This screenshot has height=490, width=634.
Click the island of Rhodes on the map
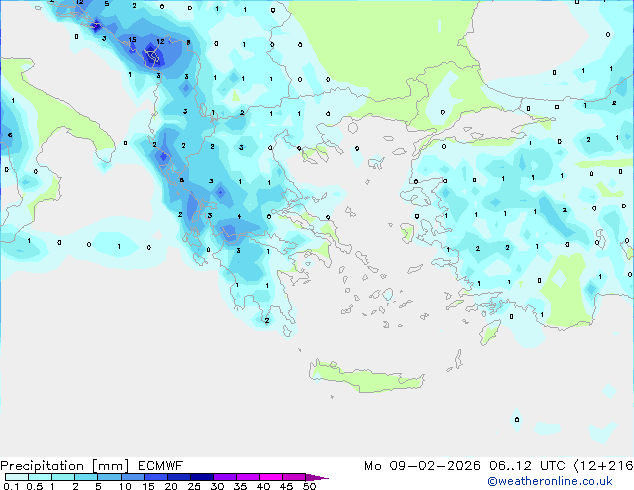[490, 332]
